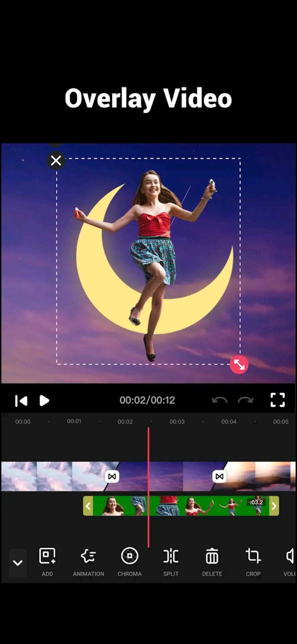Undo the last edit
This screenshot has width=297, height=644.
219,400
